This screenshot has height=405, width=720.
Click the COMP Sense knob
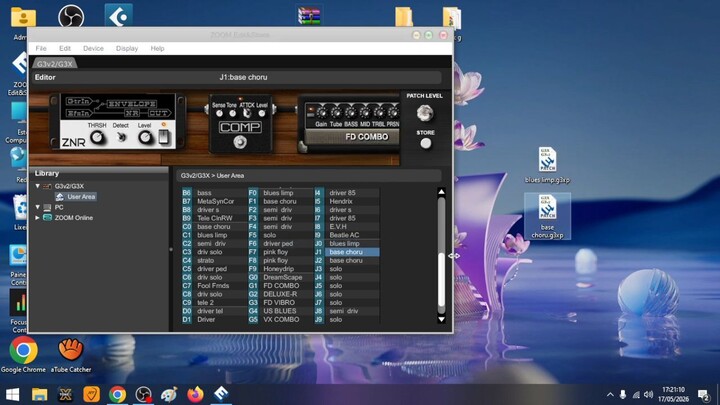[x=219, y=113]
